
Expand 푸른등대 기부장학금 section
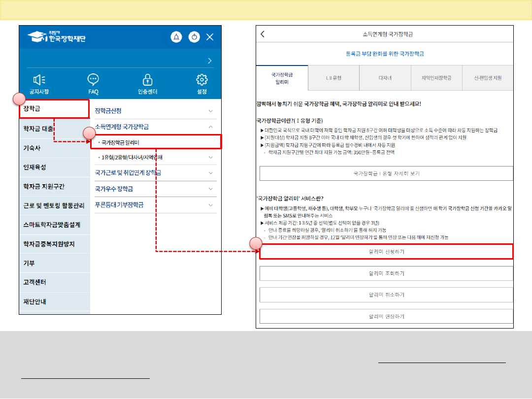point(211,204)
